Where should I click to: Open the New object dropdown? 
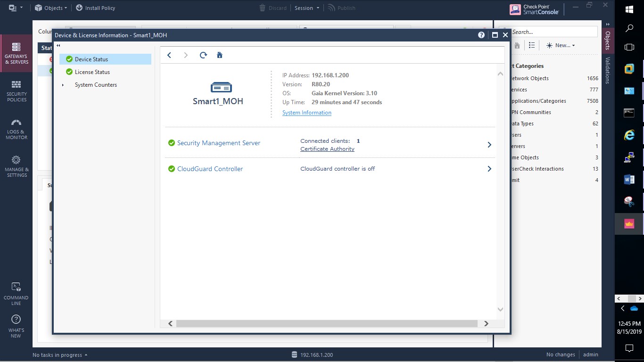[561, 45]
